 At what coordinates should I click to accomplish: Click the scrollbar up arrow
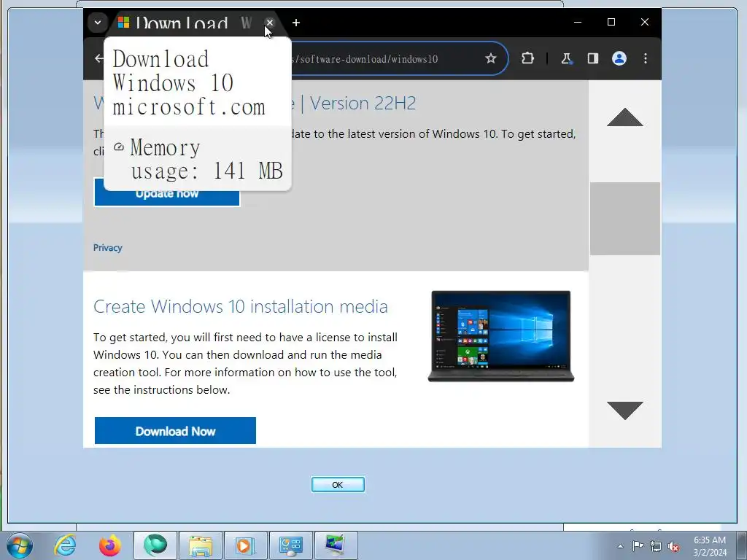click(x=625, y=117)
